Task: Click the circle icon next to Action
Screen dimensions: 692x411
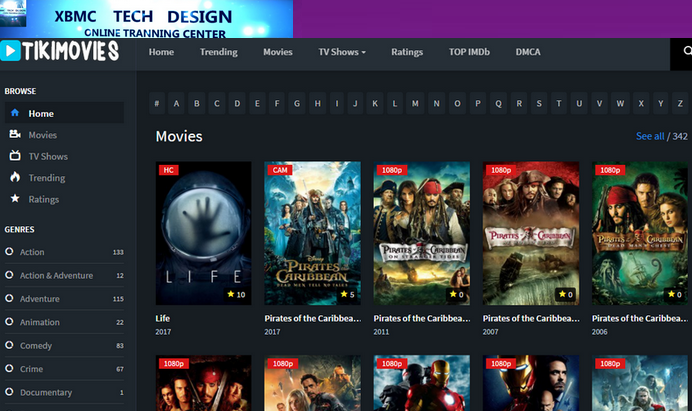Action: click(9, 251)
